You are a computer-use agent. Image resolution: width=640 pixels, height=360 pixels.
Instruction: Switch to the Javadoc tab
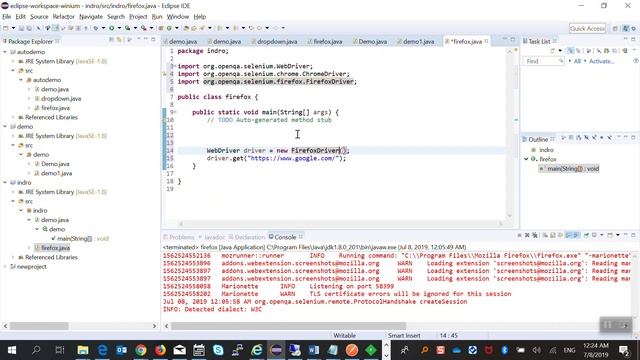point(211,237)
